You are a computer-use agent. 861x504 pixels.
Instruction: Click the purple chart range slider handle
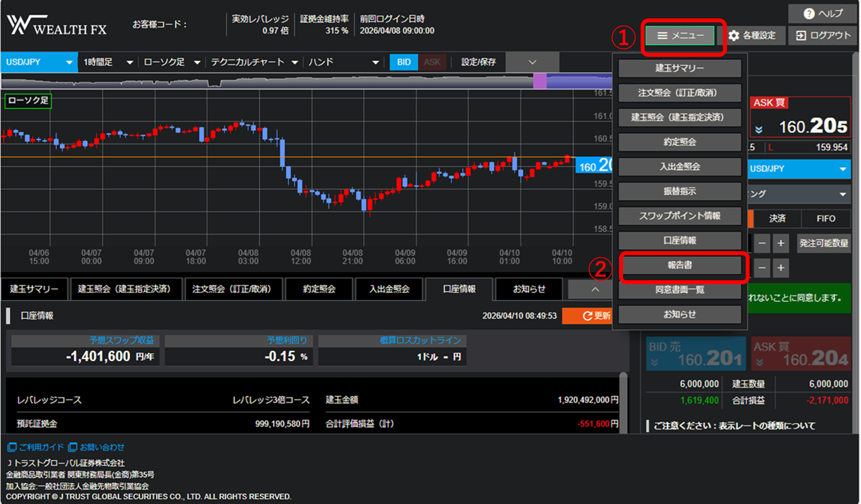point(540,81)
